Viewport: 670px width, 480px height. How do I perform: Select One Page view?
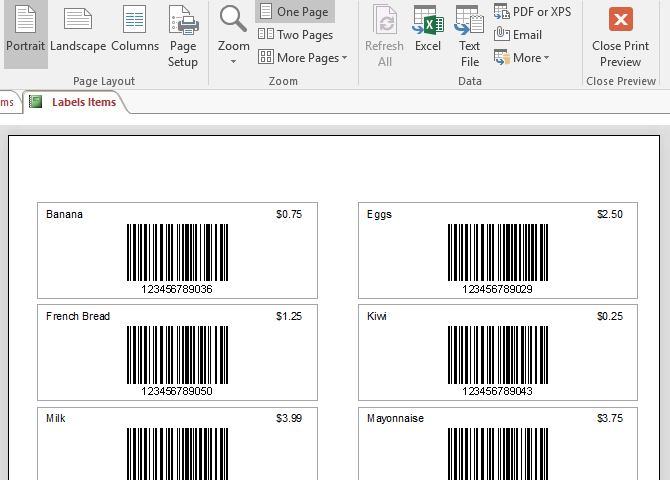point(295,12)
